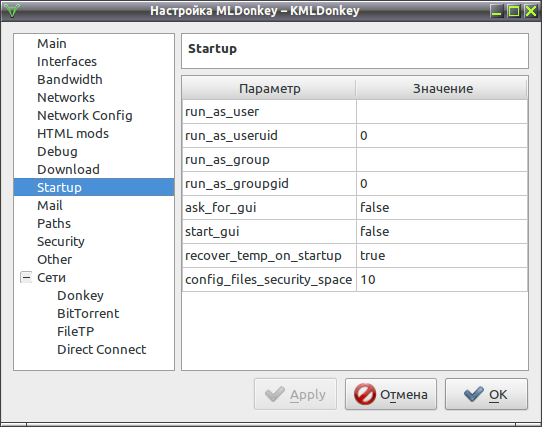The height and width of the screenshot is (427, 542).
Task: Maximize the KMLDonkey settings window
Action: (x=514, y=11)
